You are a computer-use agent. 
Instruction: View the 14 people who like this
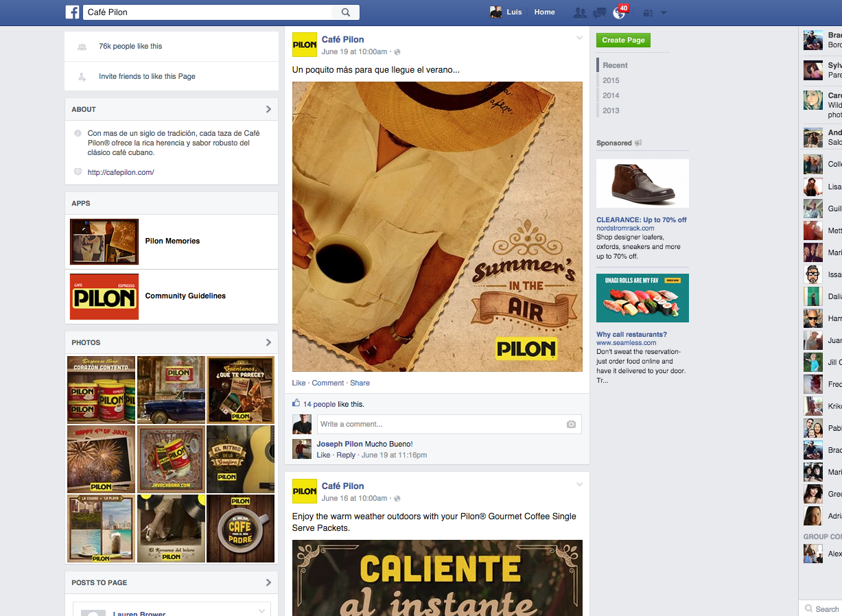tap(319, 404)
